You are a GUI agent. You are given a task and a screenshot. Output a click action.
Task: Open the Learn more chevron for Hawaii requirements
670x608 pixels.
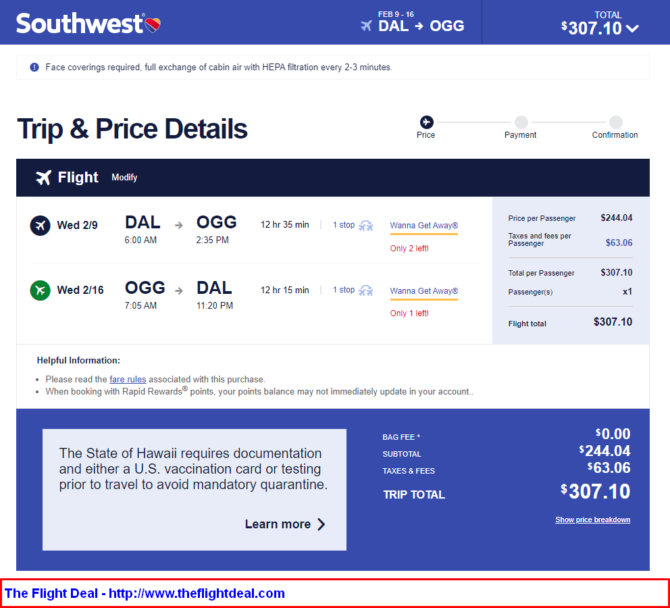click(x=321, y=524)
